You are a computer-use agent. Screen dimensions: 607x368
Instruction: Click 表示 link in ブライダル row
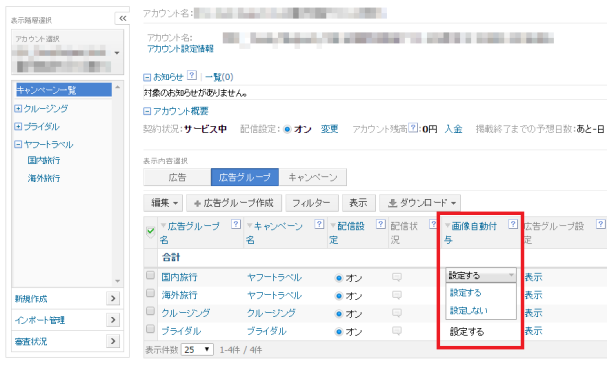(x=533, y=331)
